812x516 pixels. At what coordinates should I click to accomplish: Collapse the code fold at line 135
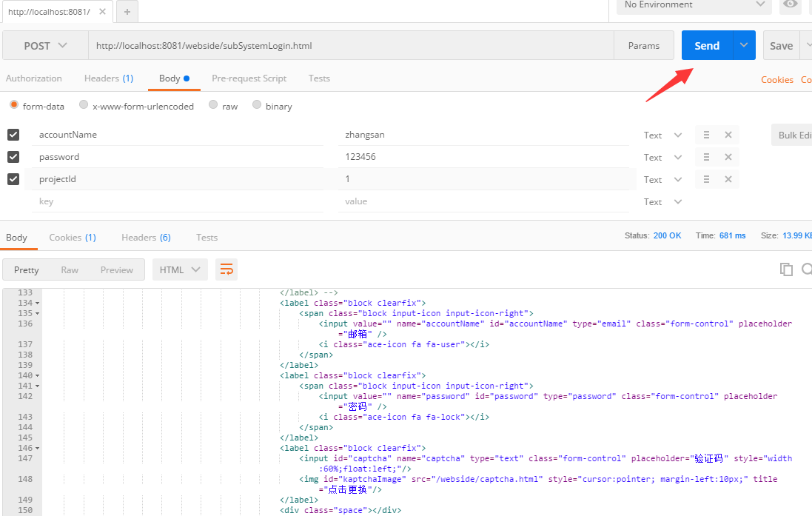37,313
